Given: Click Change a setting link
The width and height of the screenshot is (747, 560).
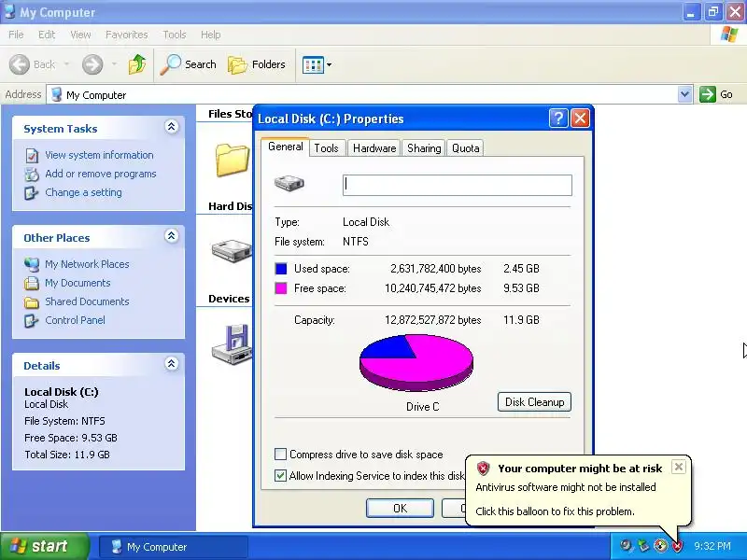Looking at the screenshot, I should pos(83,192).
